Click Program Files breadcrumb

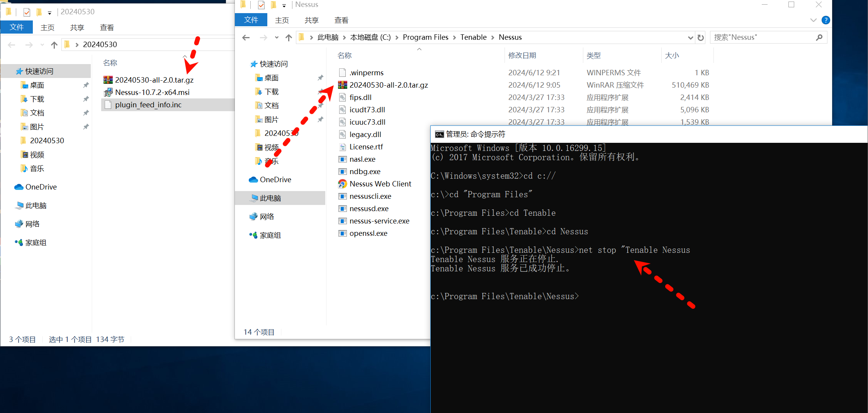point(425,37)
